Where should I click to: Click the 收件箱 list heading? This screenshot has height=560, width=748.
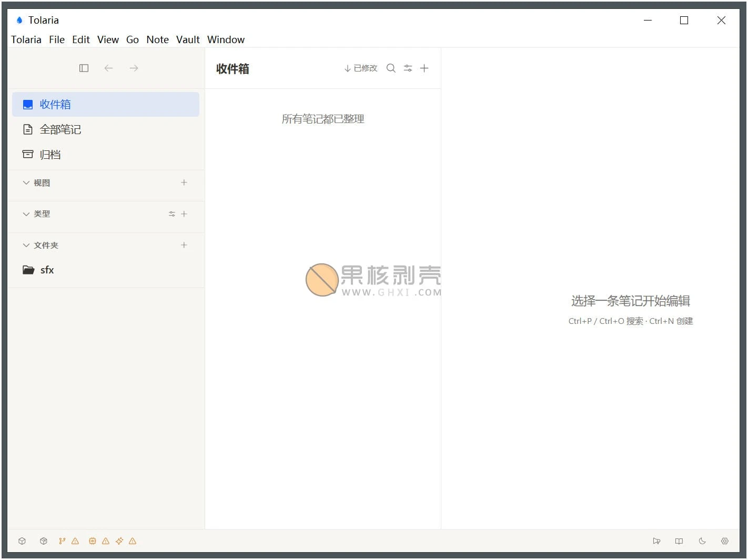(233, 69)
